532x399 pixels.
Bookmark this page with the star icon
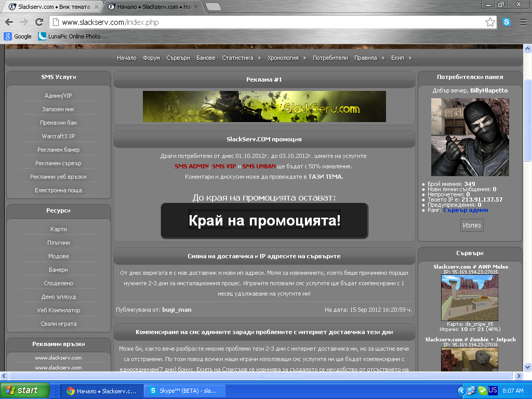490,22
